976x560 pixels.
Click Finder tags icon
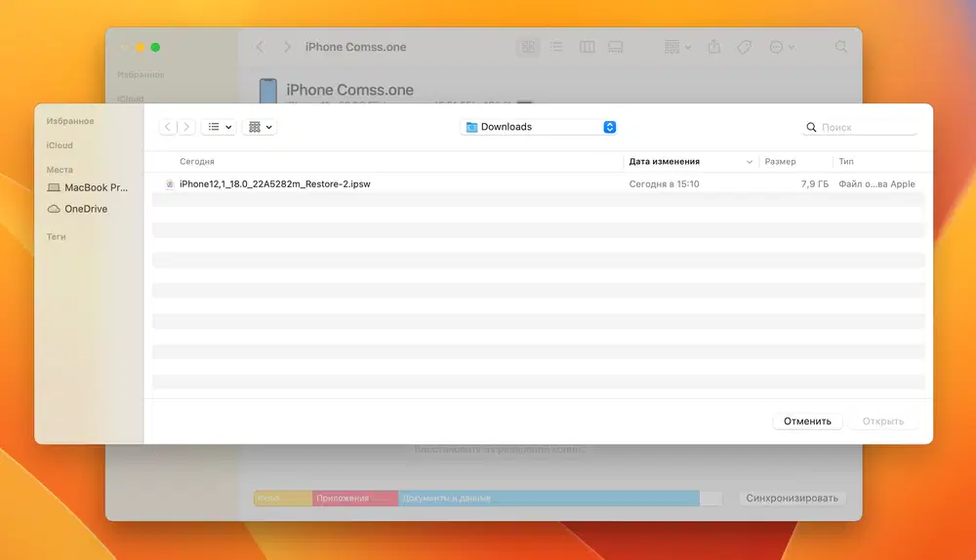[745, 47]
